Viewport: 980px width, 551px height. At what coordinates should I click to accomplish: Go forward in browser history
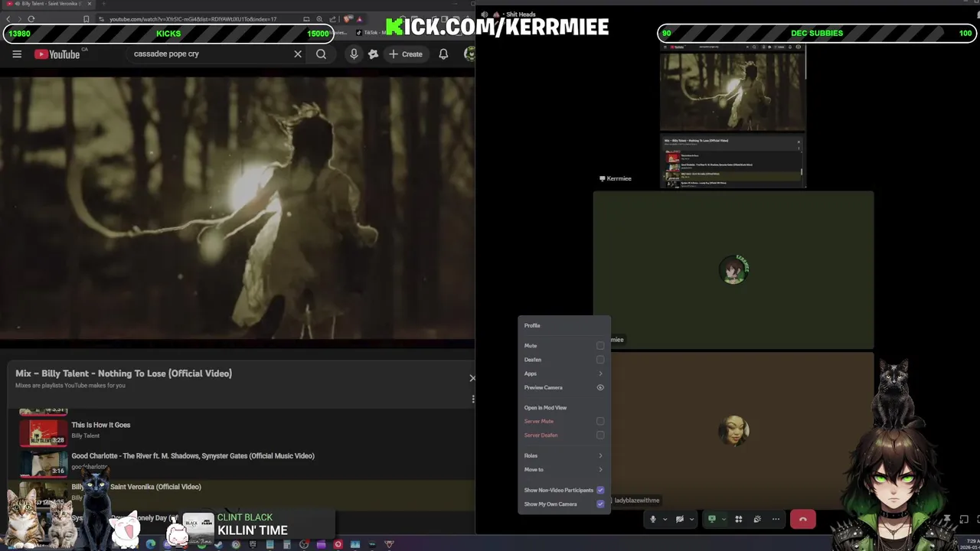click(x=19, y=19)
